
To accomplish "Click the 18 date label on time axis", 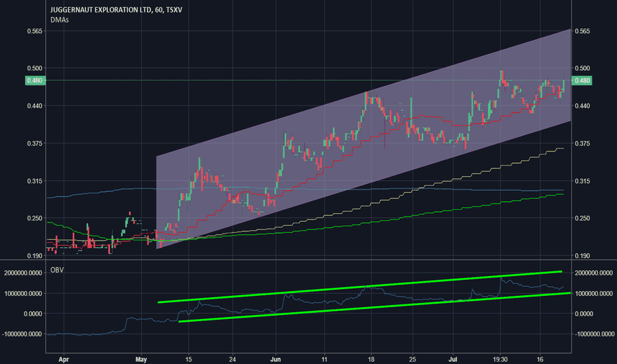I will tap(371, 359).
